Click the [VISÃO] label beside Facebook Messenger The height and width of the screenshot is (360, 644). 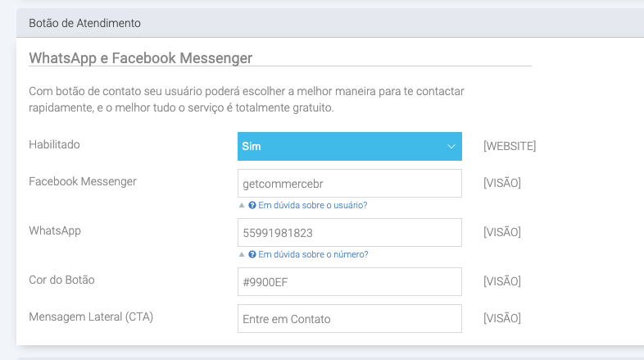pyautogui.click(x=501, y=184)
